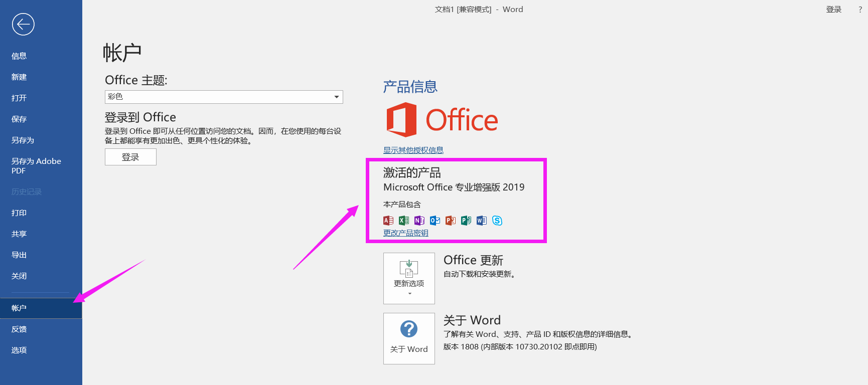Screen dimensions: 868x385
Task: Click 登录 in the title bar
Action: [x=834, y=10]
